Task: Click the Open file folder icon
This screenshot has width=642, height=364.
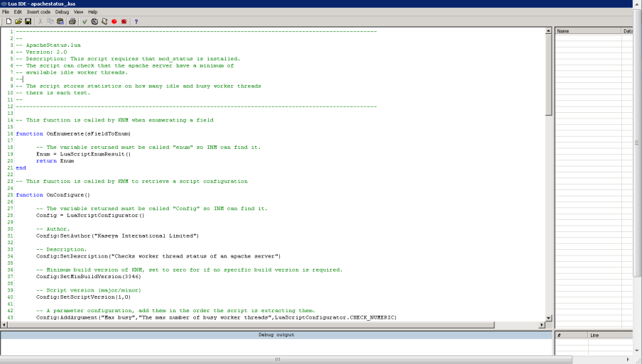Action: [18, 21]
